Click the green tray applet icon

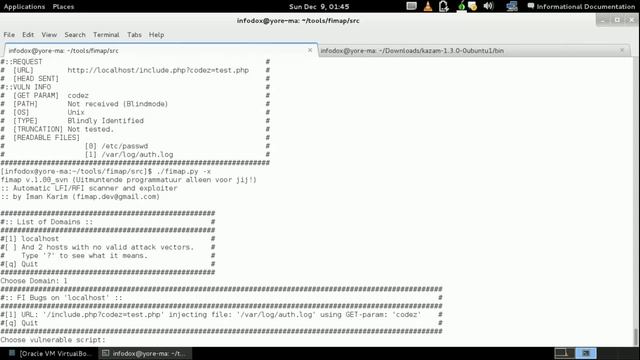pos(461,6)
